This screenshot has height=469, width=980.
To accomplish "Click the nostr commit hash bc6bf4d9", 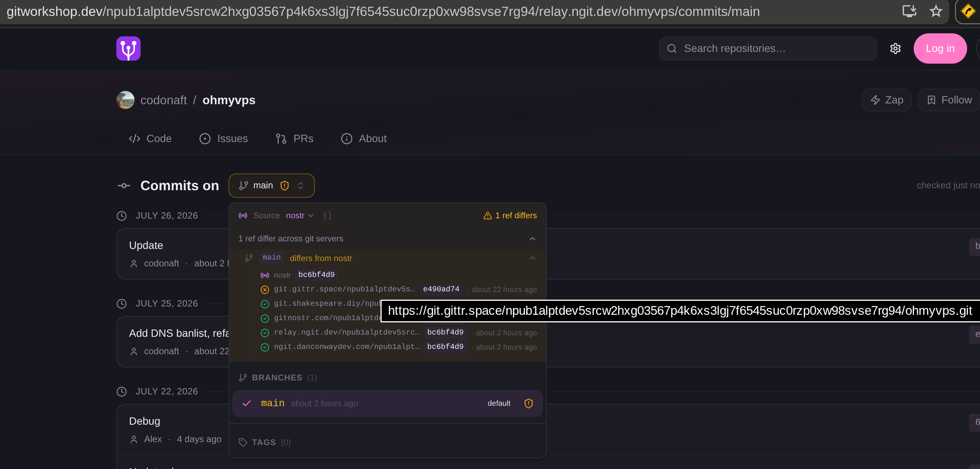I will pyautogui.click(x=316, y=275).
